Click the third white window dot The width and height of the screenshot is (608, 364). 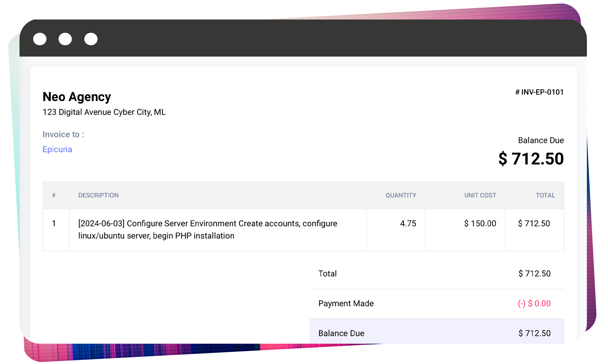tap(91, 39)
